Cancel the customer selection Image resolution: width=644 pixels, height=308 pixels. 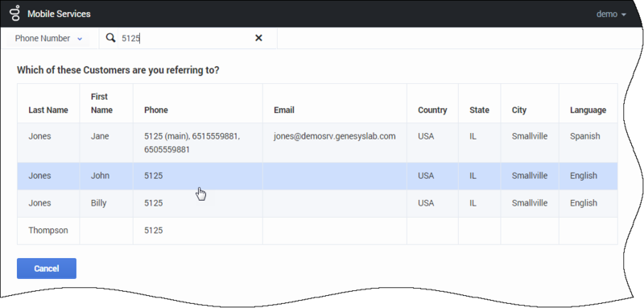47,268
